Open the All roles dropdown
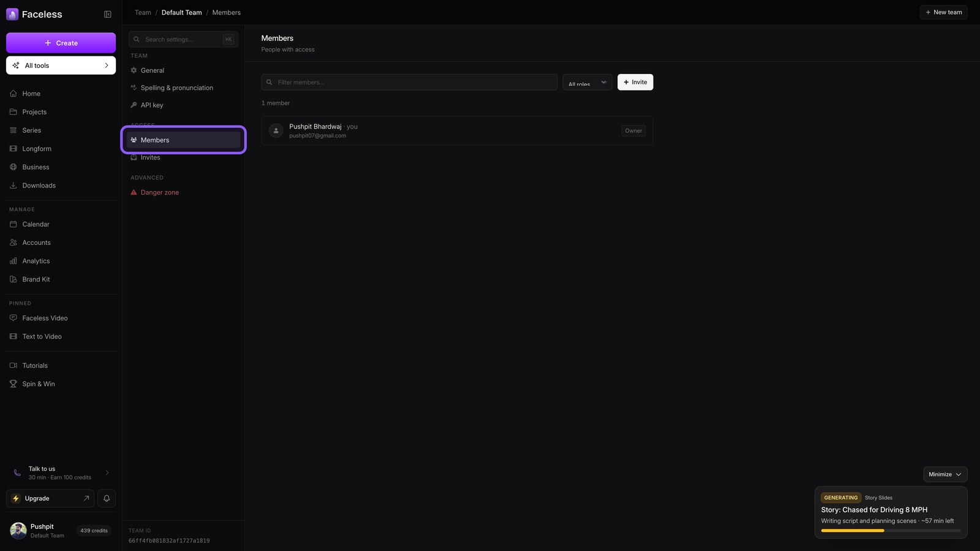The width and height of the screenshot is (980, 551). tap(587, 82)
